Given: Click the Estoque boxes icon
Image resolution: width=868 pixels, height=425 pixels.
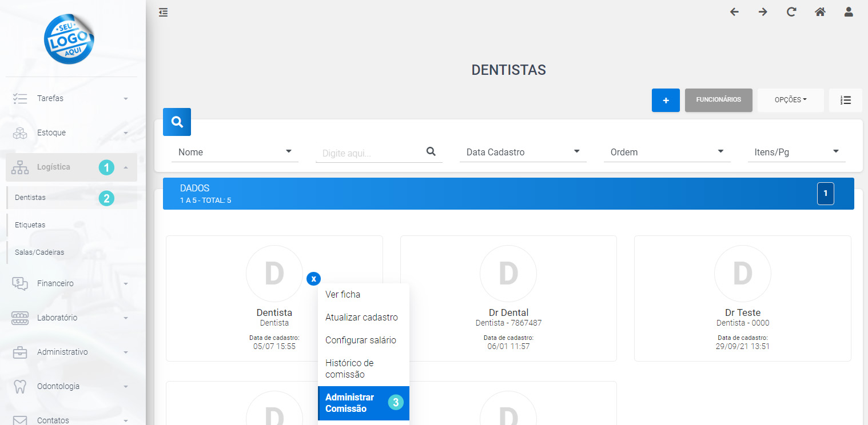Looking at the screenshot, I should tap(20, 133).
